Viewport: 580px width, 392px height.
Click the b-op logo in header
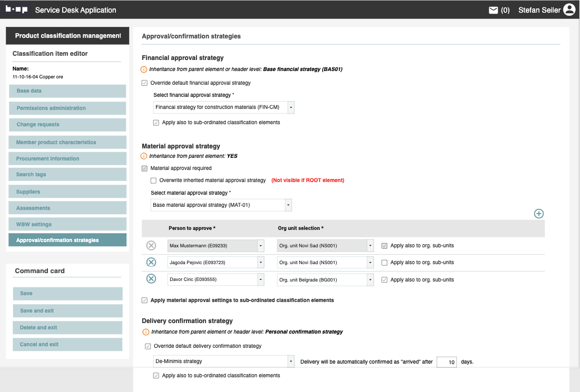pyautogui.click(x=16, y=9)
